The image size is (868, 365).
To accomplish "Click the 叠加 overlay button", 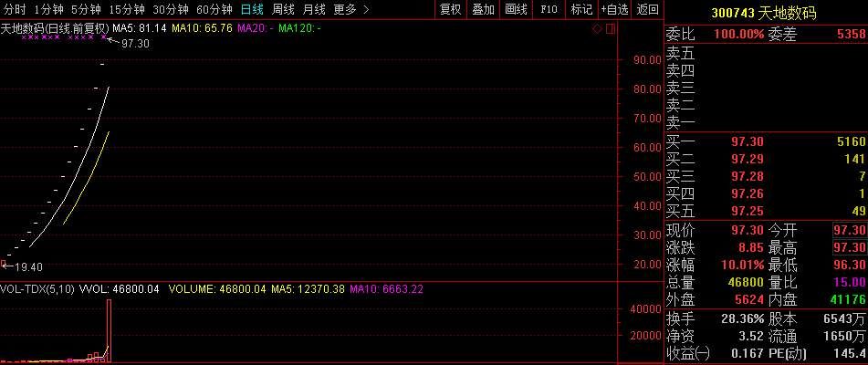I will point(483,9).
